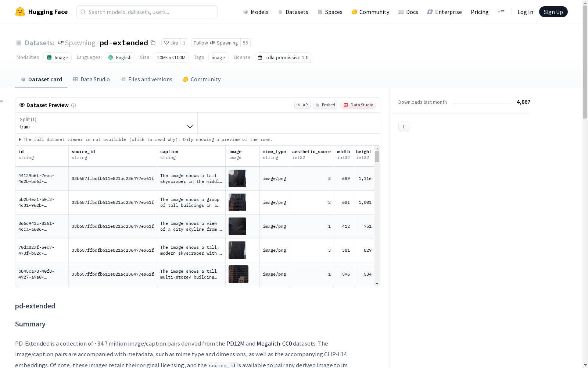Click the Hugging Face logo icon
This screenshot has width=588, height=368.
(x=20, y=12)
